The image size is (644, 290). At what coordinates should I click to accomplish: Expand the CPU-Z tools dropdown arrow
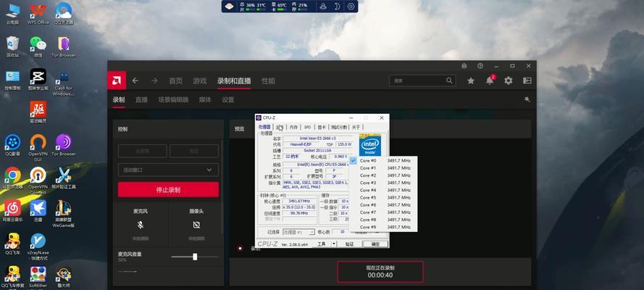point(333,244)
